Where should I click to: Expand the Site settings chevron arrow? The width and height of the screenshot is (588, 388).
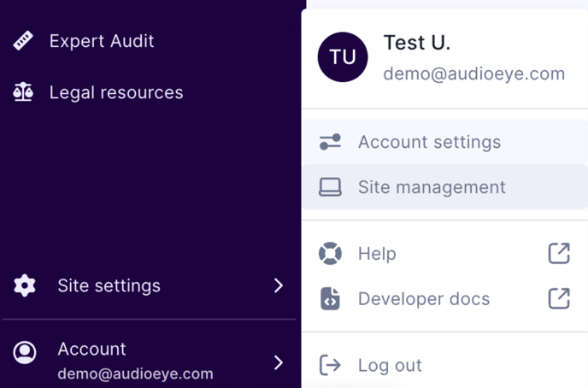279,285
